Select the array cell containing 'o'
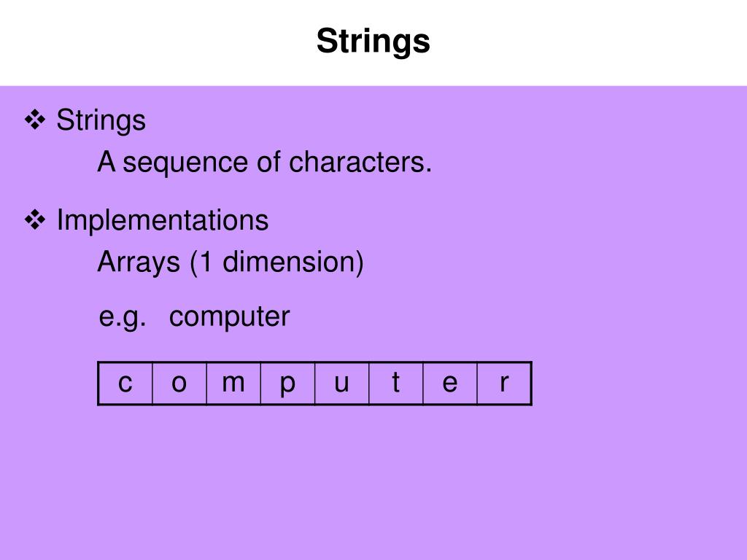The height and width of the screenshot is (560, 747). click(179, 384)
